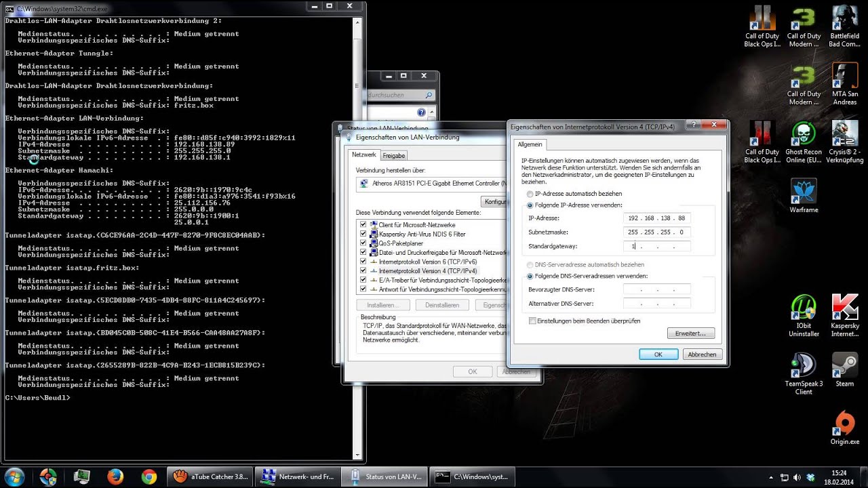
Task: Open IObit Uninstaller desktop shortcut
Action: tap(804, 317)
